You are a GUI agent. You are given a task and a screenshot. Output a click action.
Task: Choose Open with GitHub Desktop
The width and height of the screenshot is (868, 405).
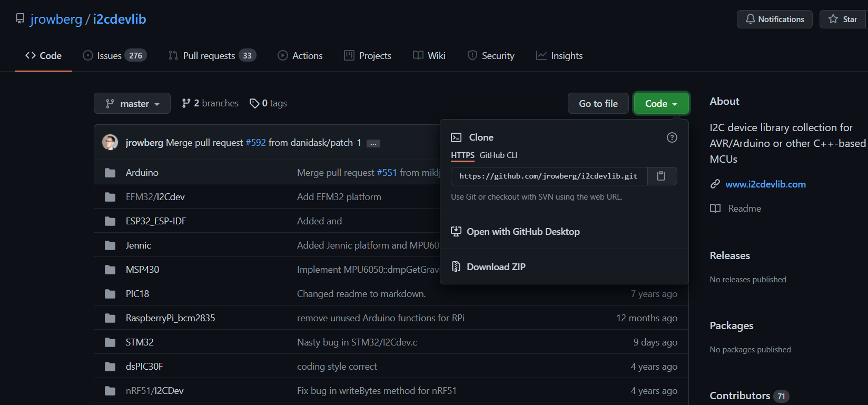coord(522,232)
